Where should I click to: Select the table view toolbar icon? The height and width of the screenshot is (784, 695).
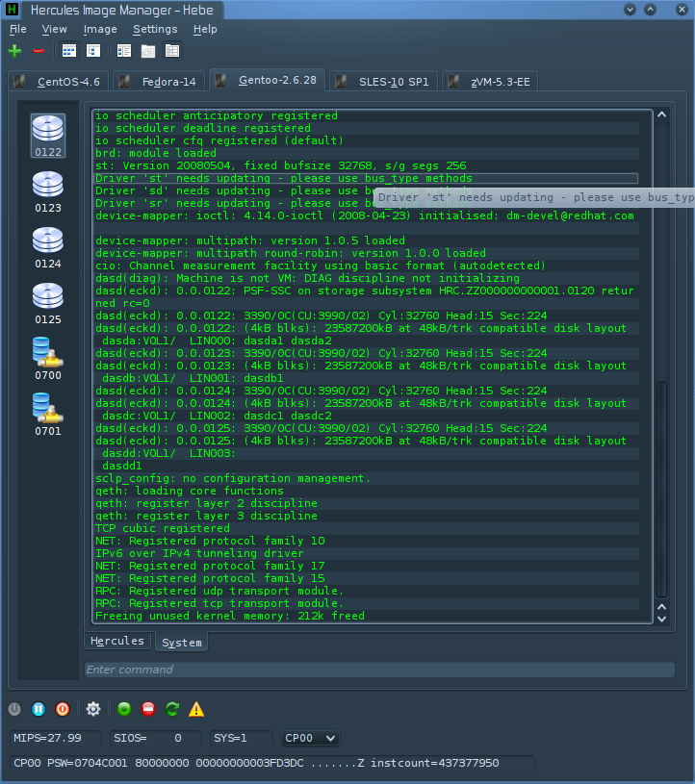click(172, 51)
